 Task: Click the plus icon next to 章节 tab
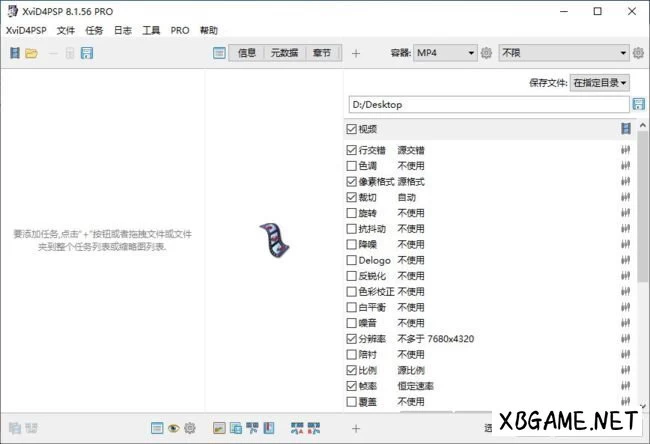[x=355, y=53]
